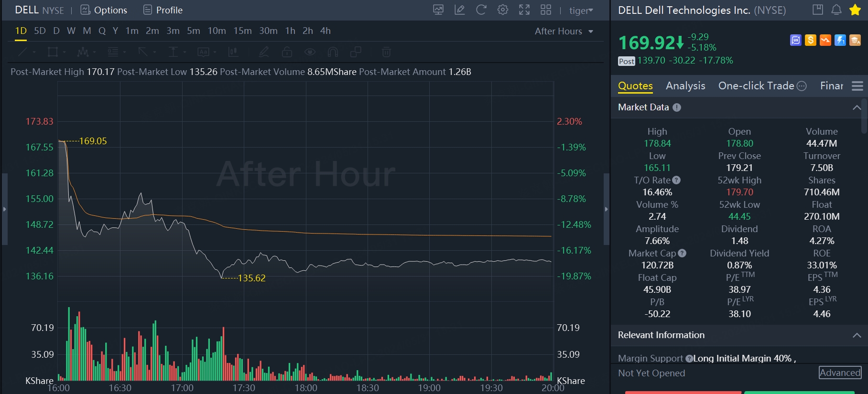Screen dimensions: 868x394
Task: Toggle drawings lock icon
Action: (x=287, y=52)
